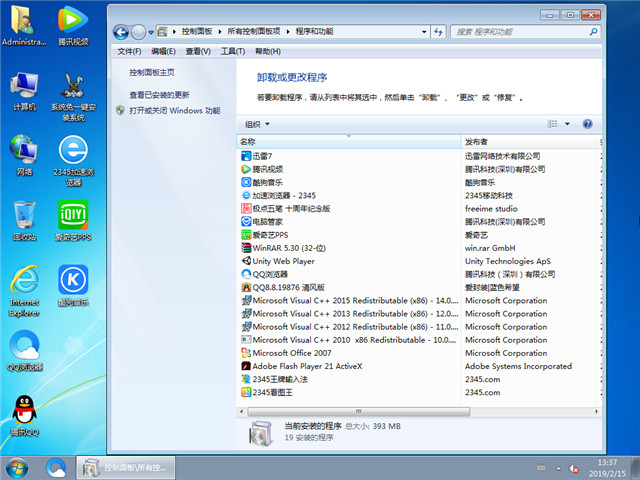Refresh the address bar location
This screenshot has height=480, width=640.
click(x=438, y=31)
